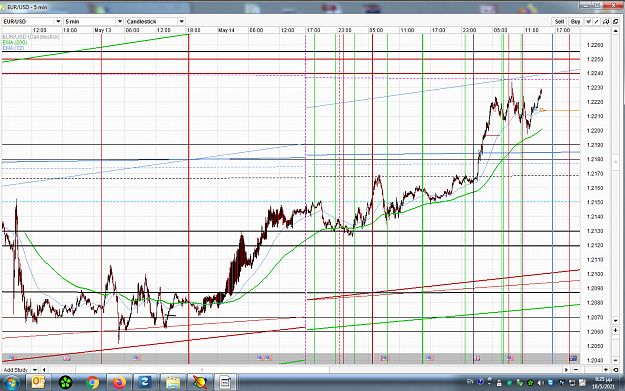Click the chart snapshot tool icon

(606, 22)
